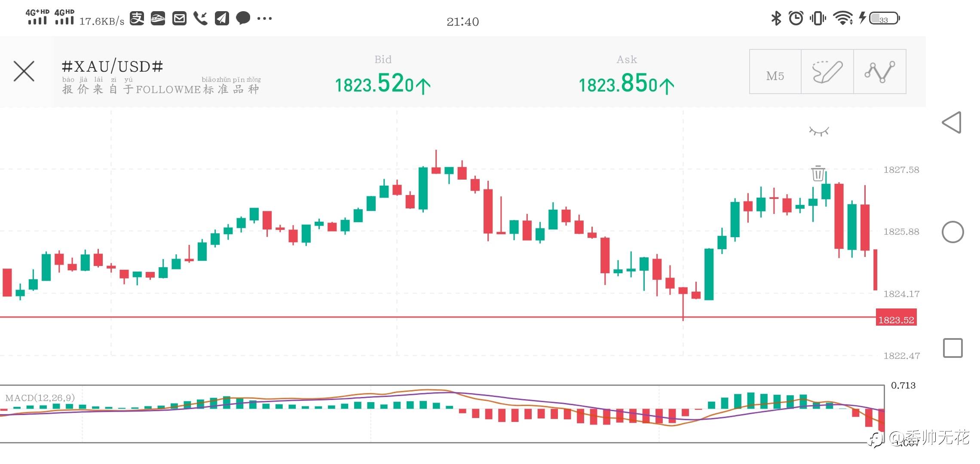Toggle drawings visibility closed-eye icon
The width and height of the screenshot is (980, 464).
point(819,131)
